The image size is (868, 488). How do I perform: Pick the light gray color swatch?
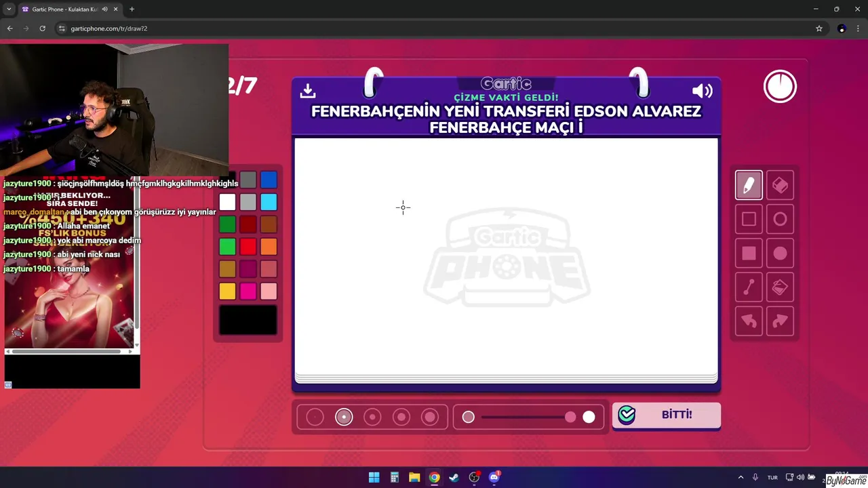coord(248,202)
